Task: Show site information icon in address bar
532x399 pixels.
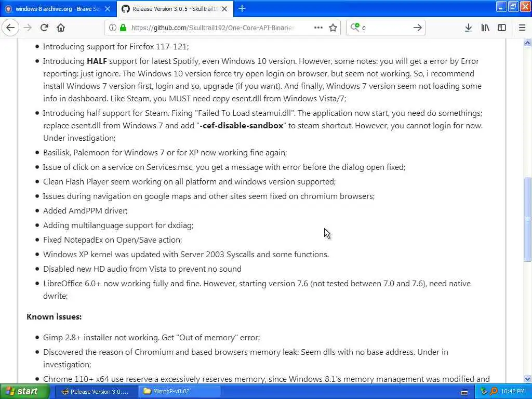Action: (112, 28)
